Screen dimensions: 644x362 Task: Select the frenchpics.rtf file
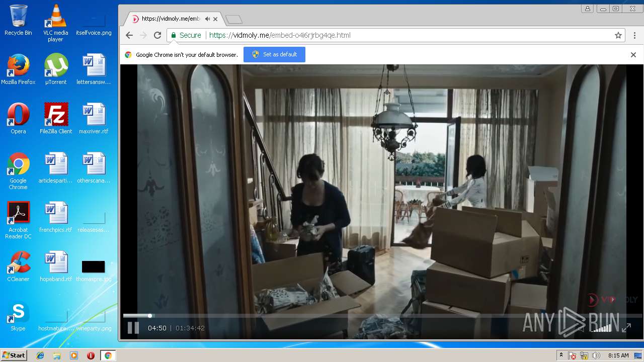click(55, 217)
